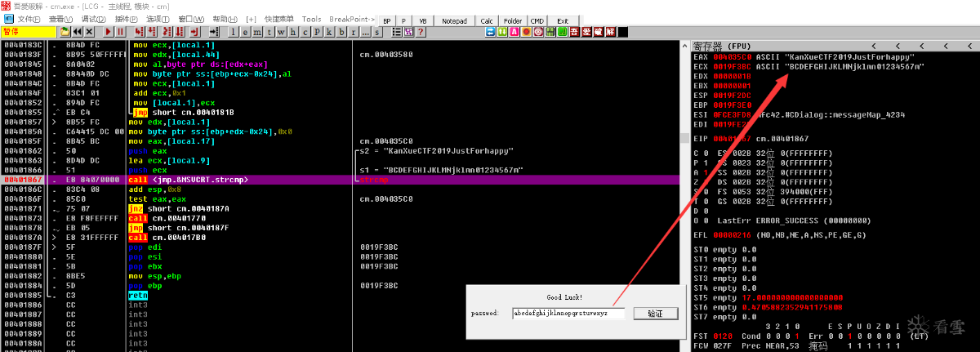The image size is (980, 352).
Task: Focus the password input field
Action: pos(568,313)
